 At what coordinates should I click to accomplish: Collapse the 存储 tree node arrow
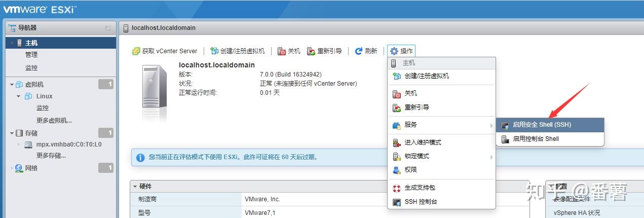pyautogui.click(x=12, y=133)
